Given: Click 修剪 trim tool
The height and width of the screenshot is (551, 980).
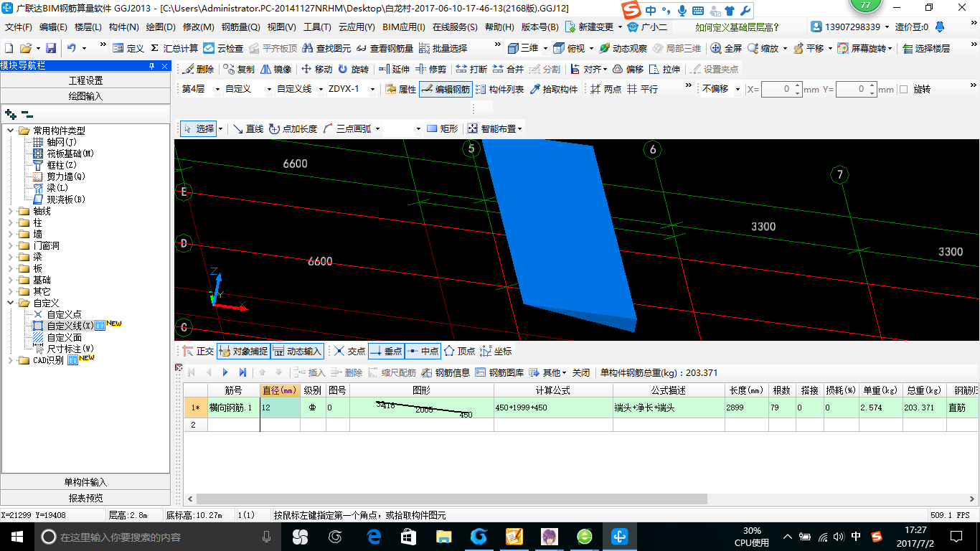Looking at the screenshot, I should (430, 69).
